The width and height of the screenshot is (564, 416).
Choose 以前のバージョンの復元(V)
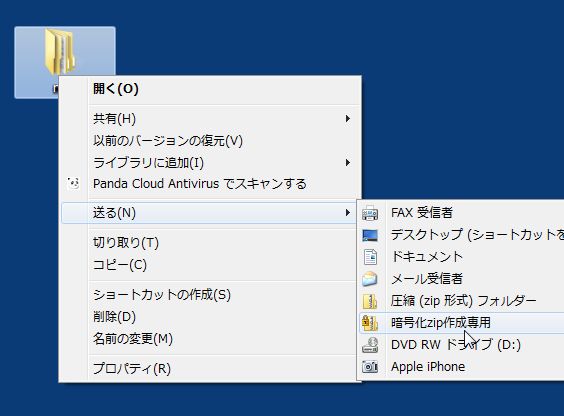coord(168,141)
